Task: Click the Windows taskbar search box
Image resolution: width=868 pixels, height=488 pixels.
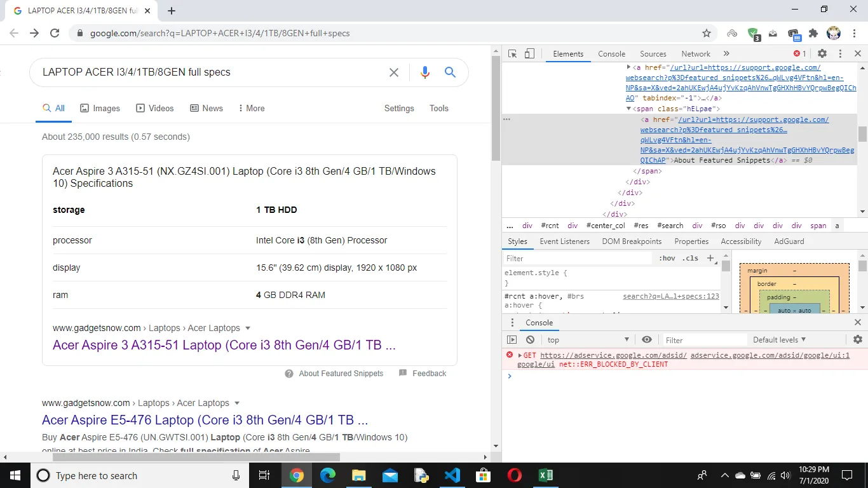Action: tap(139, 475)
